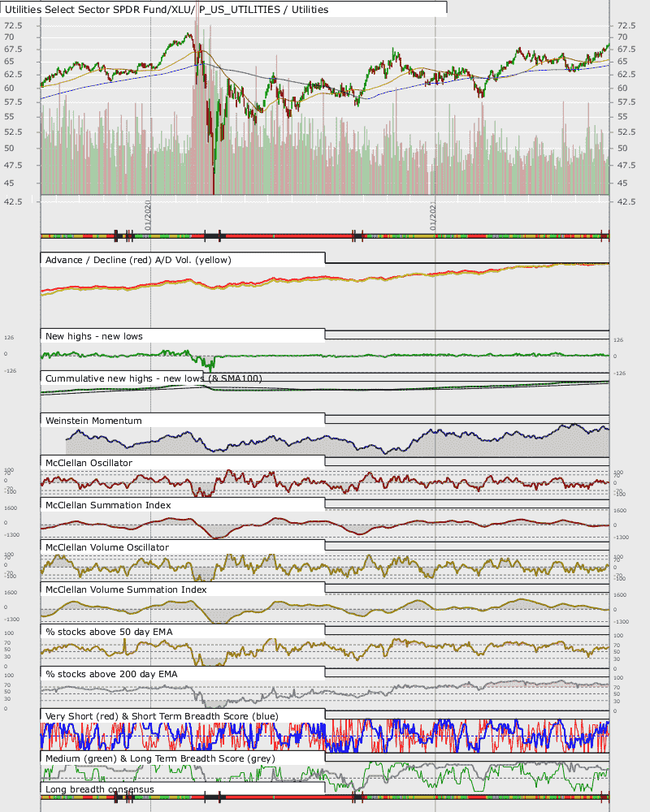Click the 126 scale label right of the New highs panel

[x=618, y=340]
